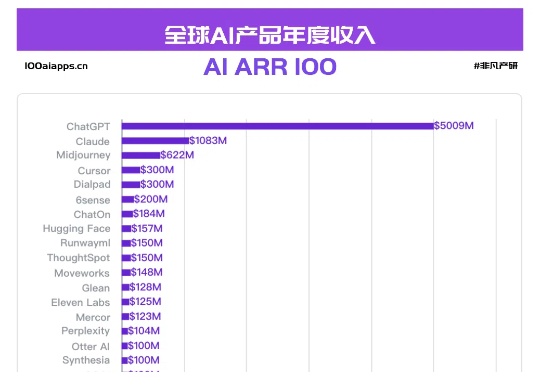The width and height of the screenshot is (540, 372).
Task: Click the $300M value in Cursor row
Action: [x=157, y=170]
